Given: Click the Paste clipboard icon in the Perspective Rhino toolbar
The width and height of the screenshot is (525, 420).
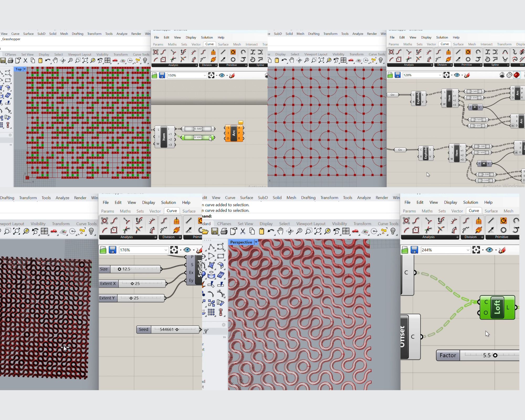Looking at the screenshot, I should point(261,231).
